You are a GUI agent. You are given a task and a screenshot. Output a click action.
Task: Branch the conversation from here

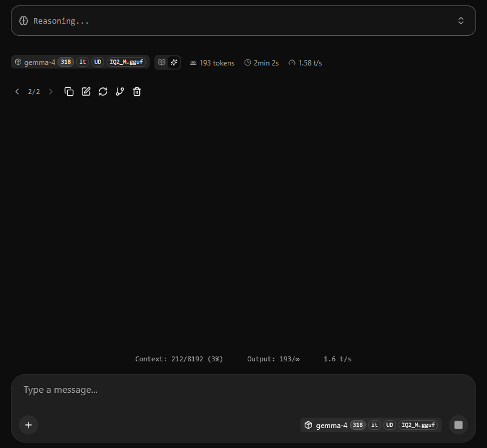click(x=120, y=92)
